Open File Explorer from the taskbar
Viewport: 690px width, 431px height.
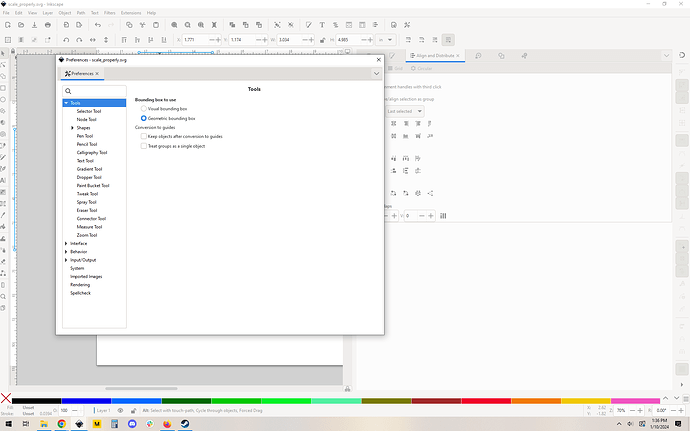[x=44, y=424]
